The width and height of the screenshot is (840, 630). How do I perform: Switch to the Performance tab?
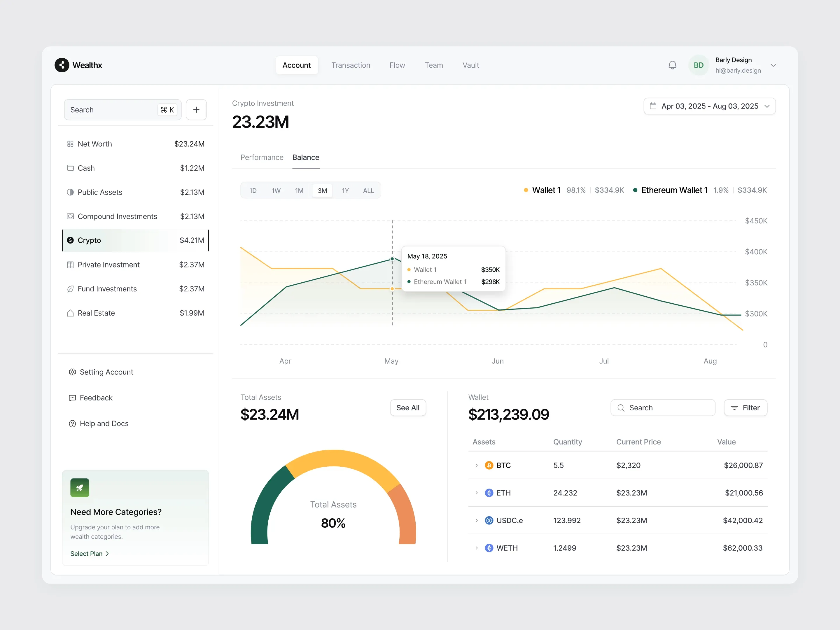[262, 157]
